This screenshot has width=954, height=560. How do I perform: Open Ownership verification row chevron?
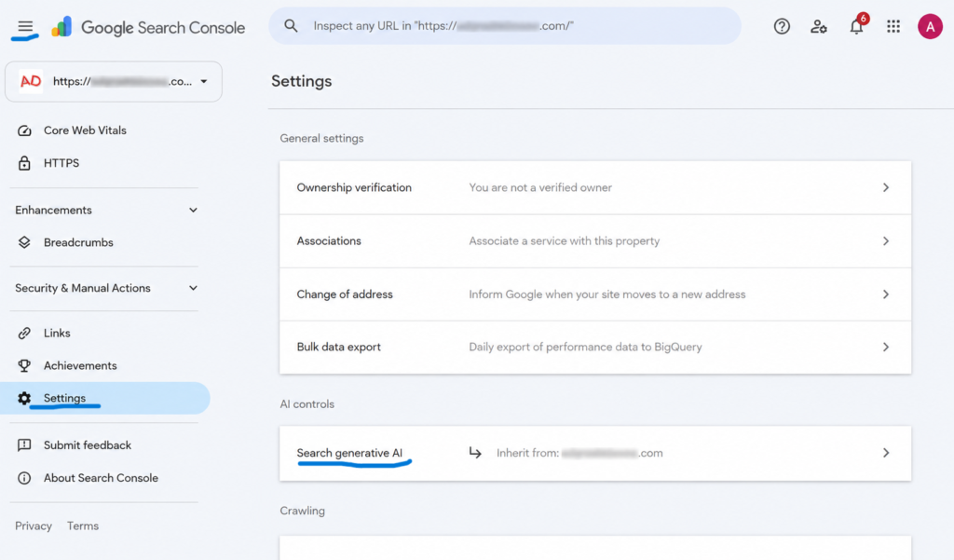(886, 187)
